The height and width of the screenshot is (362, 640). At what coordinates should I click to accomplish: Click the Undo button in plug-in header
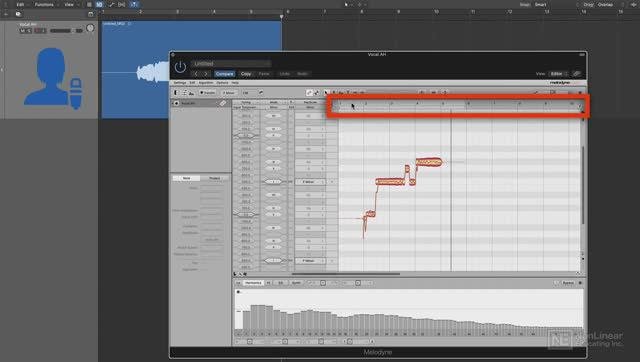pyautogui.click(x=284, y=74)
